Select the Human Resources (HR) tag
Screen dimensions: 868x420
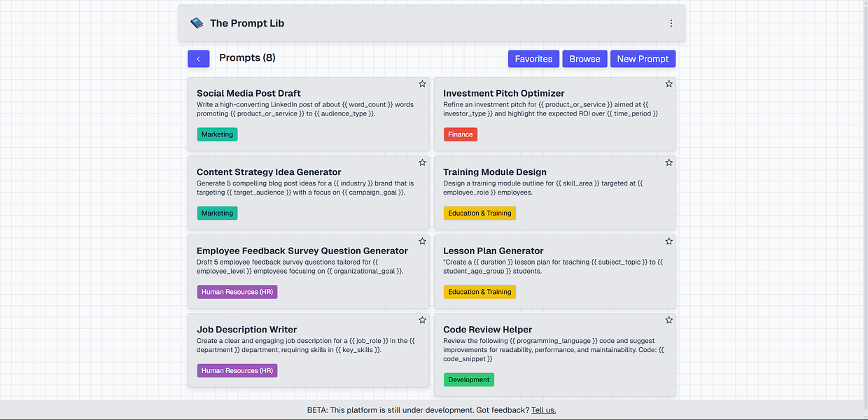(x=237, y=291)
